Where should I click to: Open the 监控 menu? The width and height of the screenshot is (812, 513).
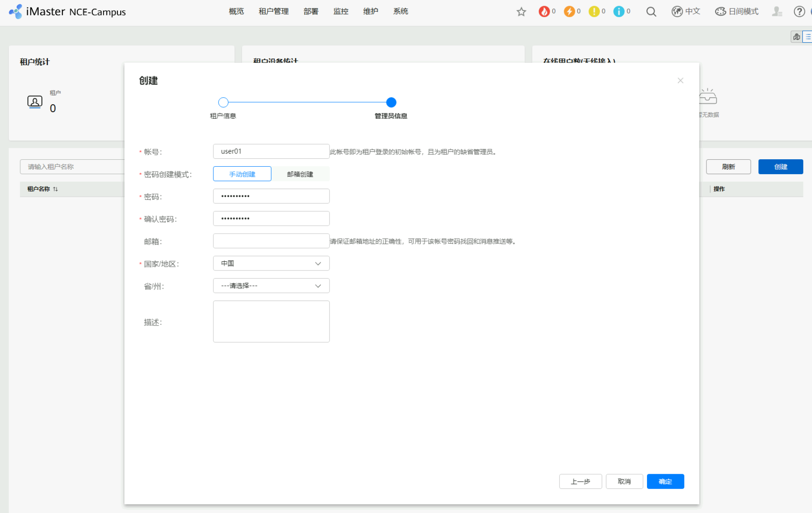pos(341,11)
